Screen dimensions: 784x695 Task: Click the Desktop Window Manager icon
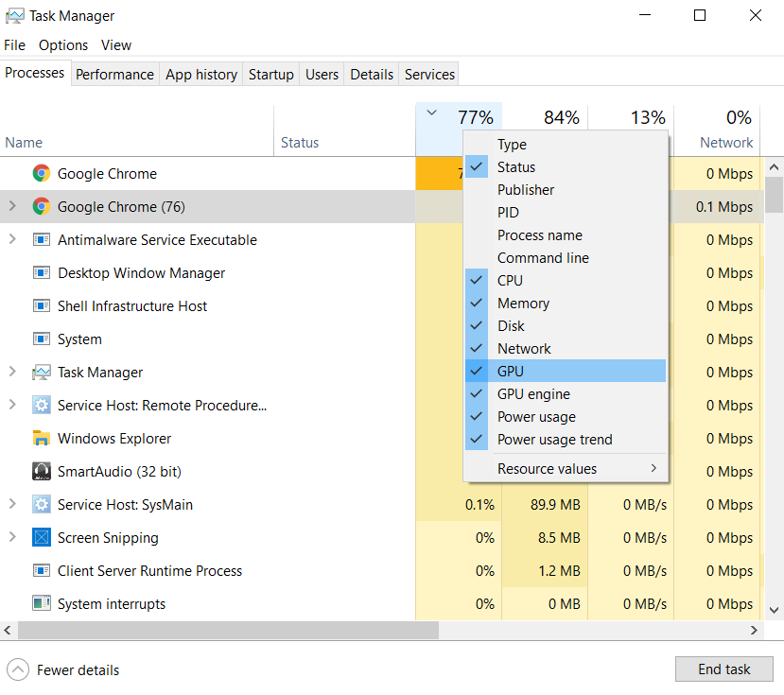click(x=41, y=273)
